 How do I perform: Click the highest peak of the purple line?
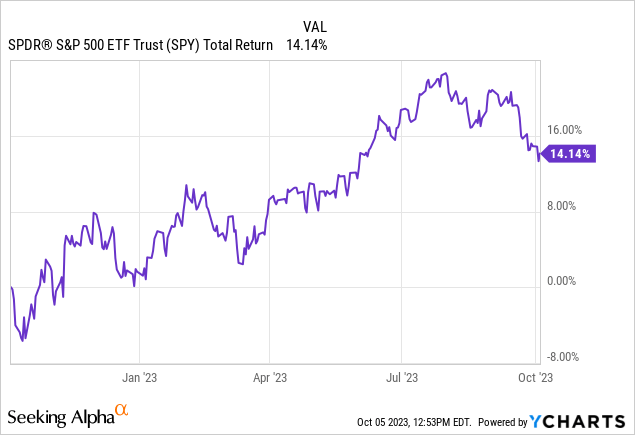pyautogui.click(x=442, y=73)
